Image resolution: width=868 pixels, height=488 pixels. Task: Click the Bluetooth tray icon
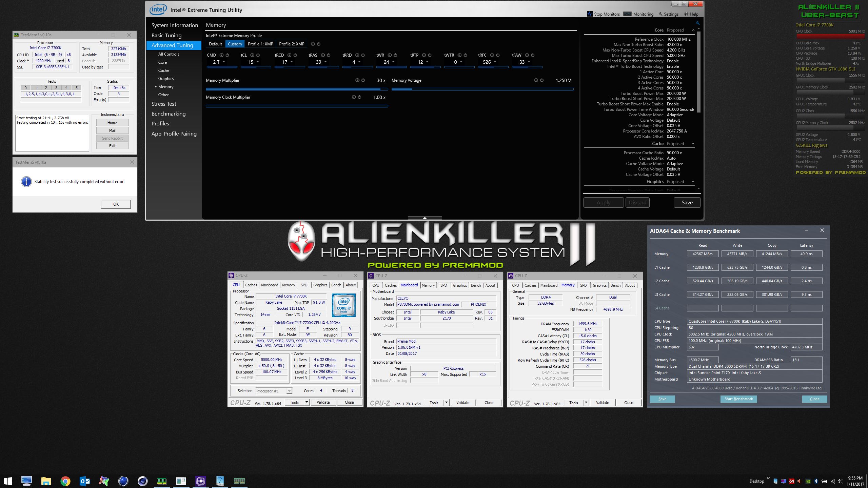816,481
